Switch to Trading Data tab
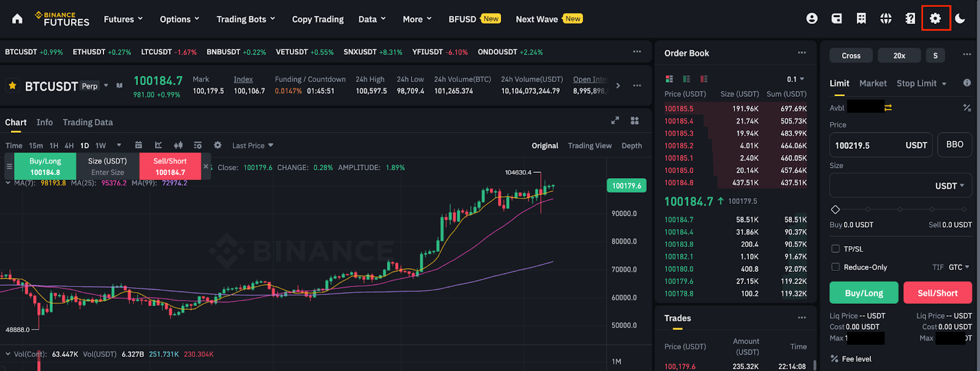The width and height of the screenshot is (980, 371). (x=88, y=122)
